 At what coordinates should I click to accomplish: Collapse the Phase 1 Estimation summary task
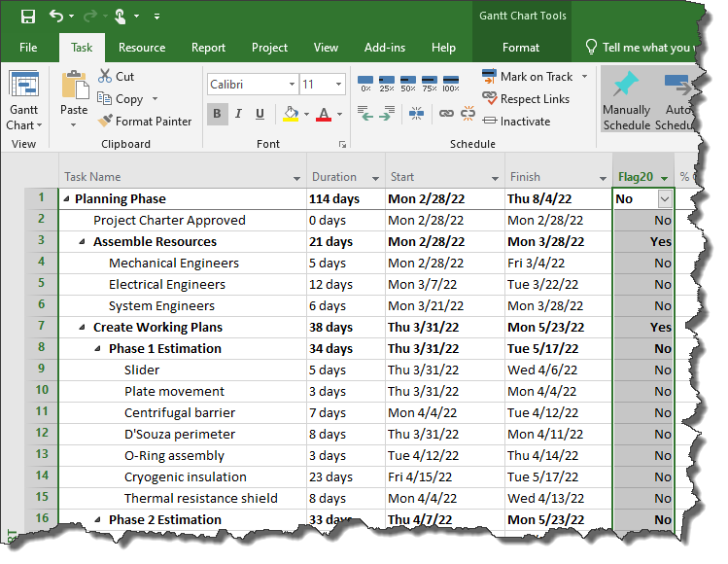[97, 348]
